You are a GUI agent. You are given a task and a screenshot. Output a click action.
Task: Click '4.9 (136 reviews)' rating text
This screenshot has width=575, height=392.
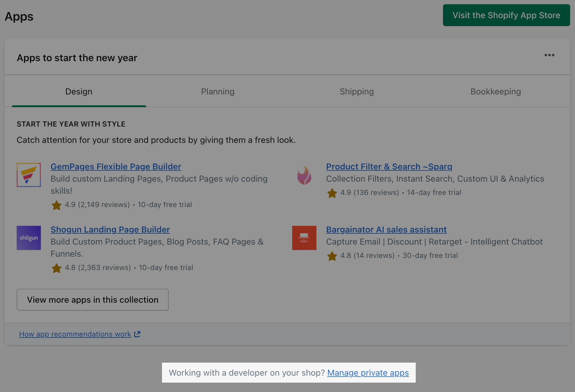[370, 193]
